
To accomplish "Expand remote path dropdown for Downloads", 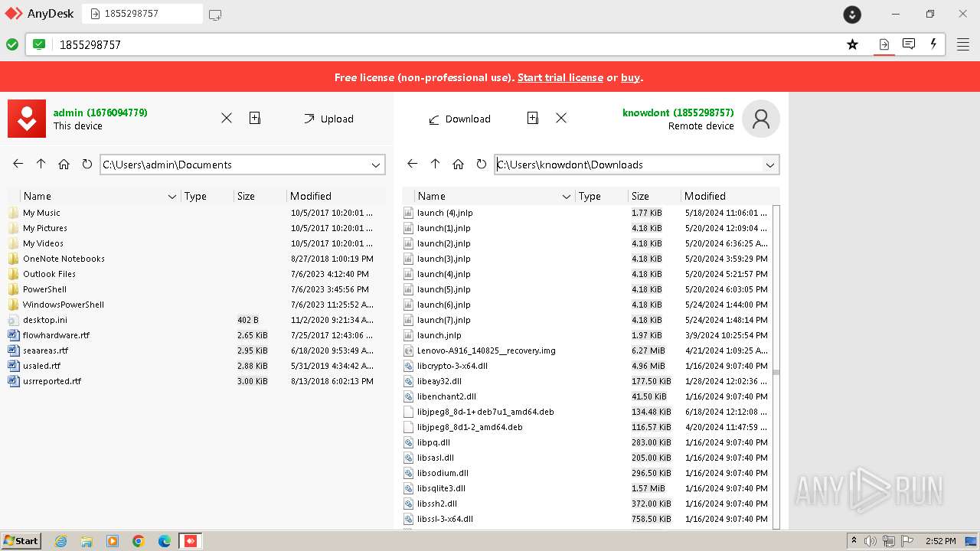I will pyautogui.click(x=770, y=165).
